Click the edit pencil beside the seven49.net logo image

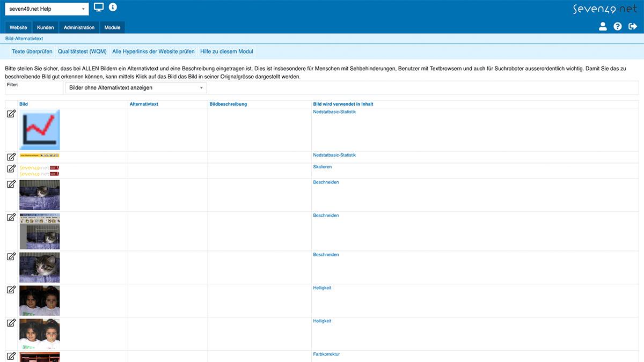coord(11,168)
